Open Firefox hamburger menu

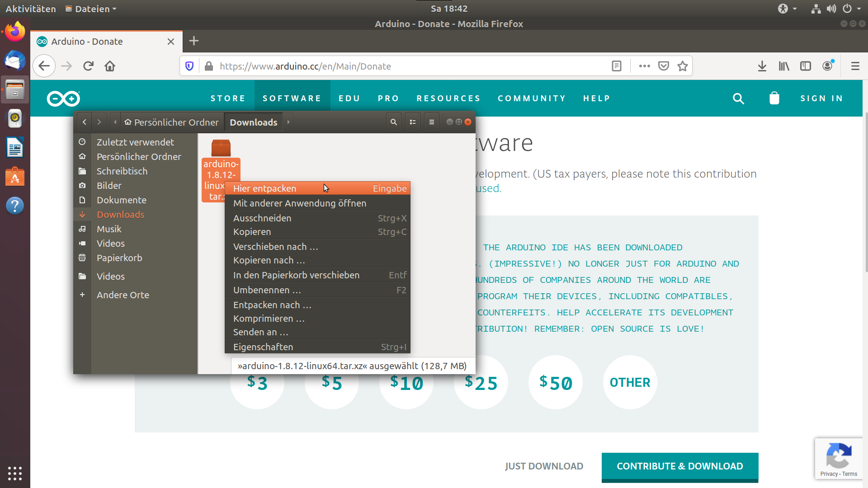tap(855, 66)
